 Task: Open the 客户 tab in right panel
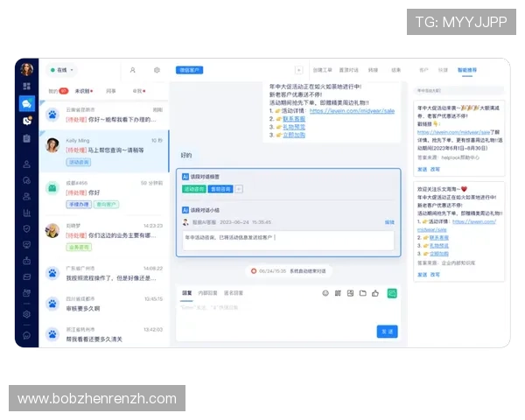(423, 70)
